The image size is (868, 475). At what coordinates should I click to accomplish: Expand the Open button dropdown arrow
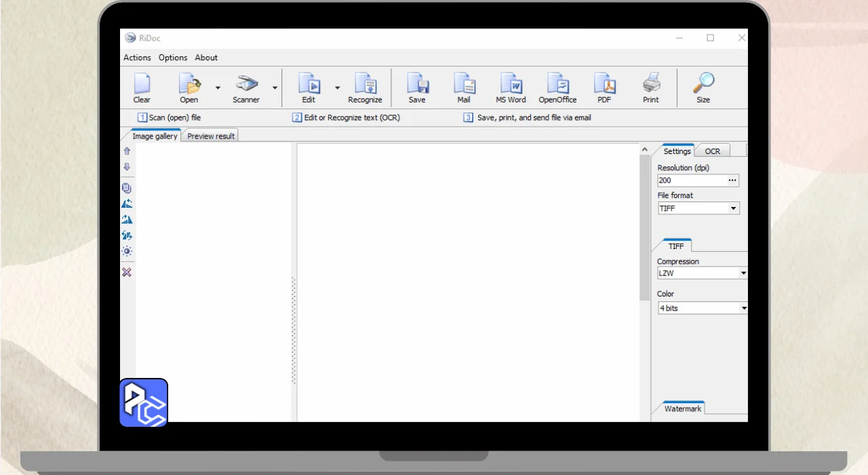(218, 88)
